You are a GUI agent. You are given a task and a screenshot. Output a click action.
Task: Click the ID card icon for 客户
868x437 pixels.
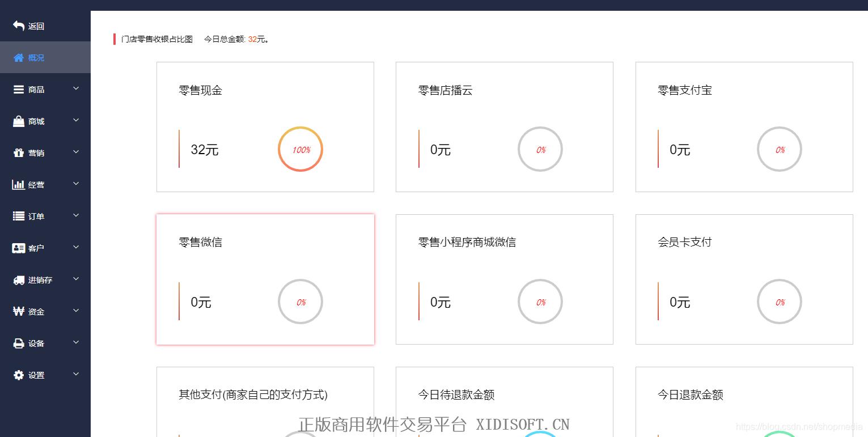click(19, 248)
